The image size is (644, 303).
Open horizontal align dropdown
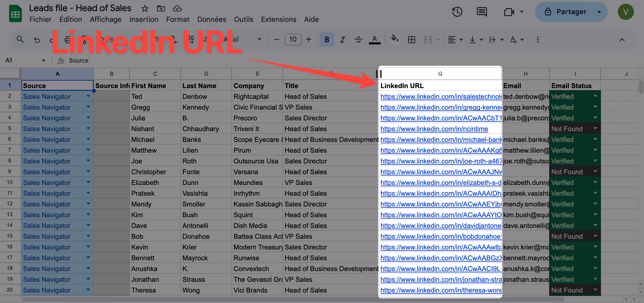456,40
